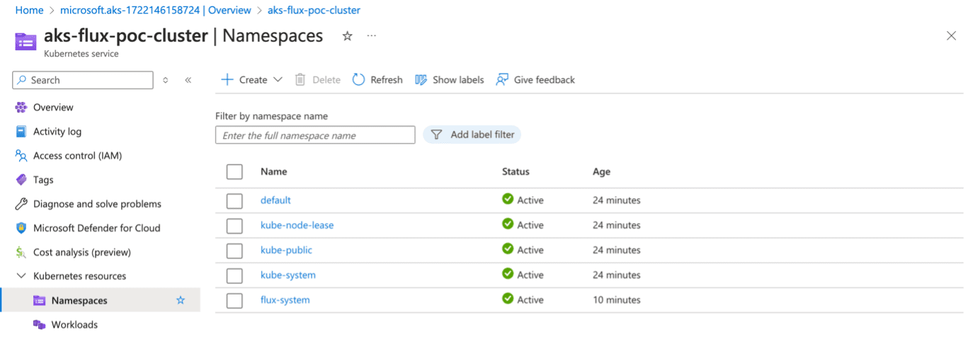
Task: Open Diagnose and solve problems
Action: 97,204
